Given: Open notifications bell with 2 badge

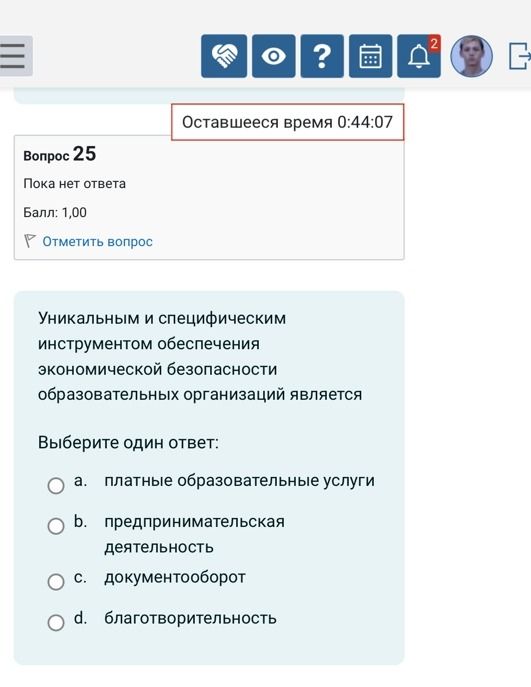Looking at the screenshot, I should point(419,56).
